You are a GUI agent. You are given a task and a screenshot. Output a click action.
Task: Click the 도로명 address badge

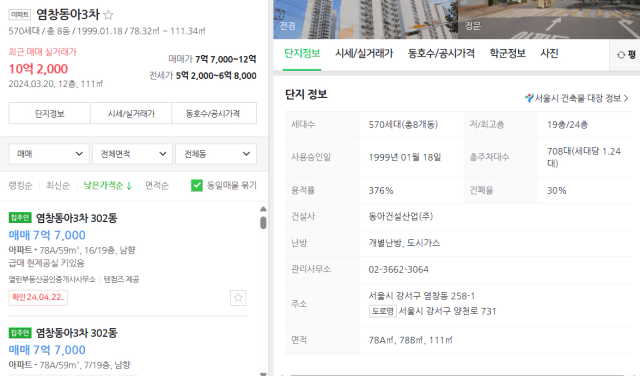(x=383, y=311)
